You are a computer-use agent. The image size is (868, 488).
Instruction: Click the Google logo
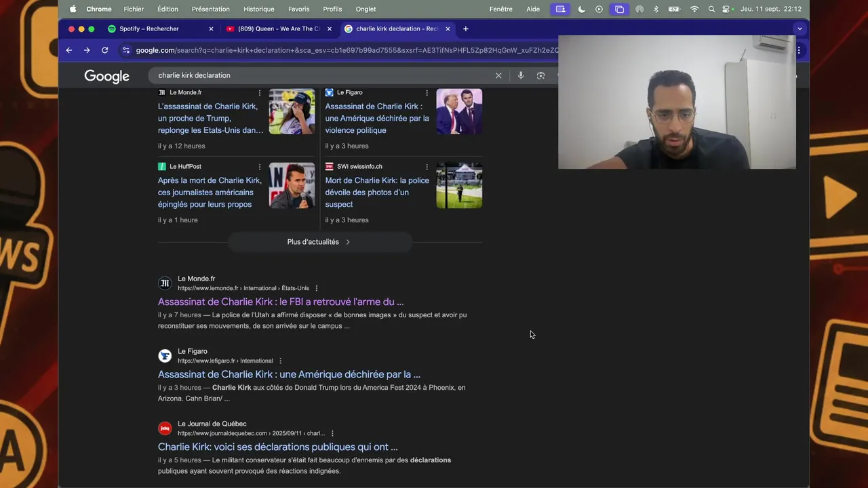[x=106, y=76]
